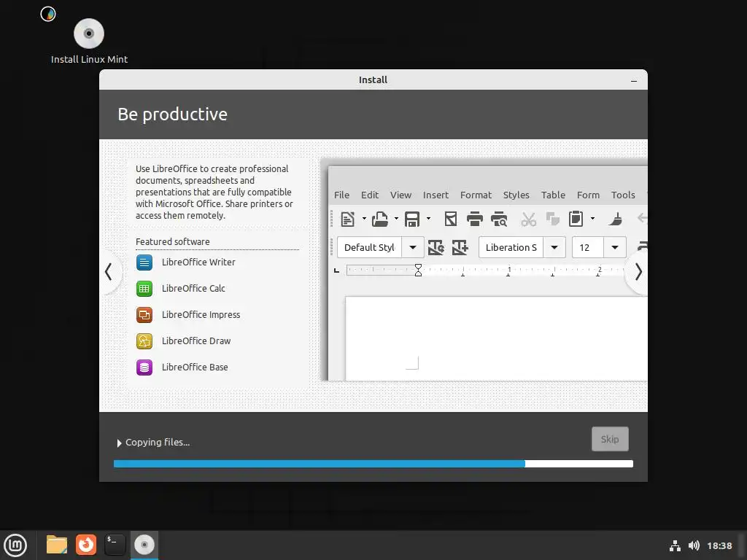The width and height of the screenshot is (747, 560).
Task: Click the Form menu in the slideshow
Action: (x=589, y=195)
